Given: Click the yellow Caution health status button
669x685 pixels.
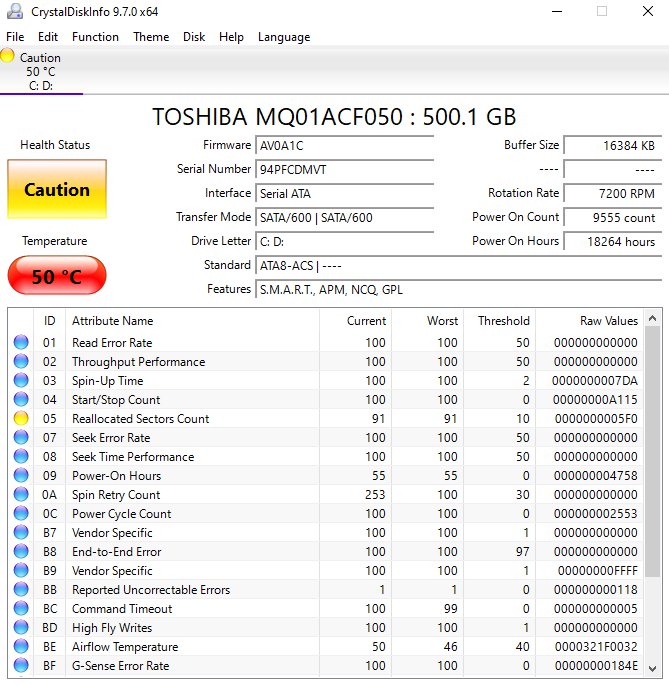Looking at the screenshot, I should pyautogui.click(x=57, y=190).
